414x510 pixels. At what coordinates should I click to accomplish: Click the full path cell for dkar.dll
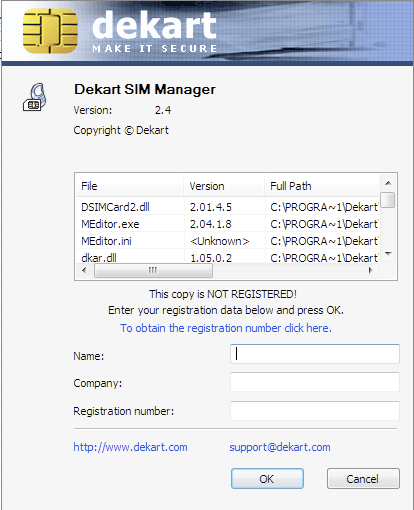coord(324,258)
